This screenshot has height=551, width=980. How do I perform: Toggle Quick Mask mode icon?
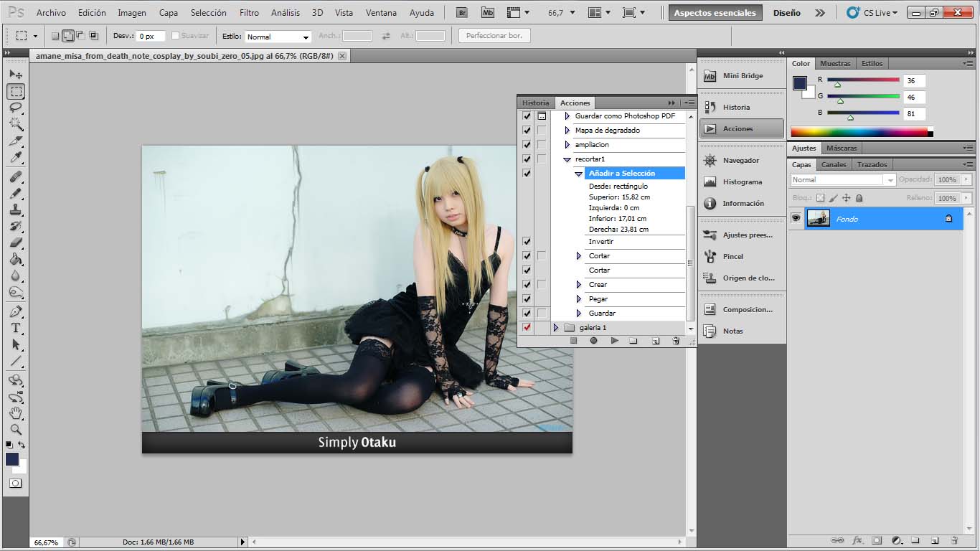click(16, 484)
